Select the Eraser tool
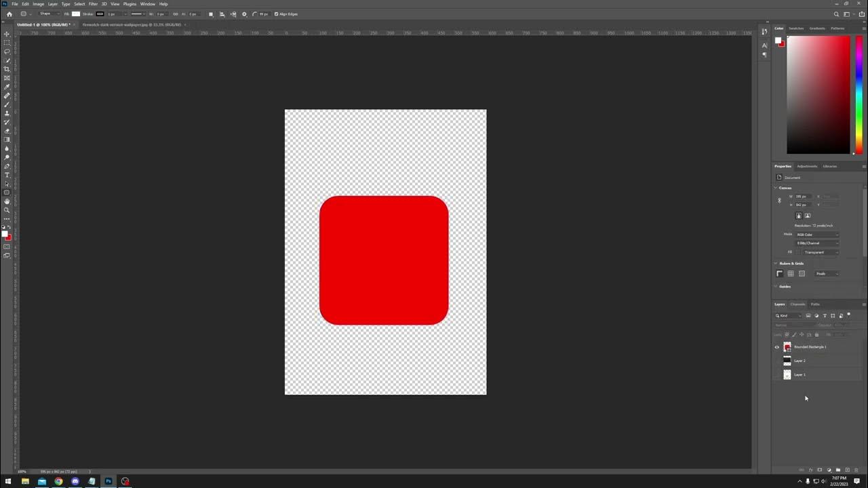This screenshot has width=868, height=488. click(x=7, y=131)
